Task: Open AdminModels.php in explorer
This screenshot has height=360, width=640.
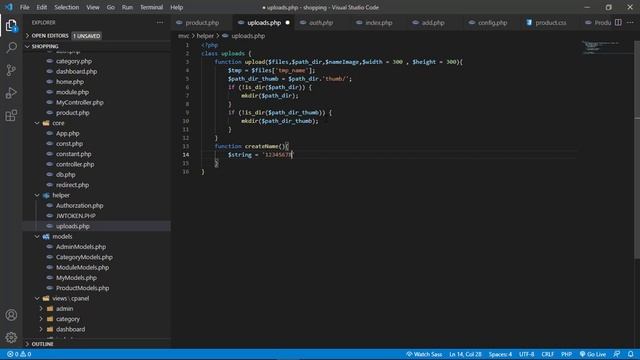Action: tap(81, 247)
